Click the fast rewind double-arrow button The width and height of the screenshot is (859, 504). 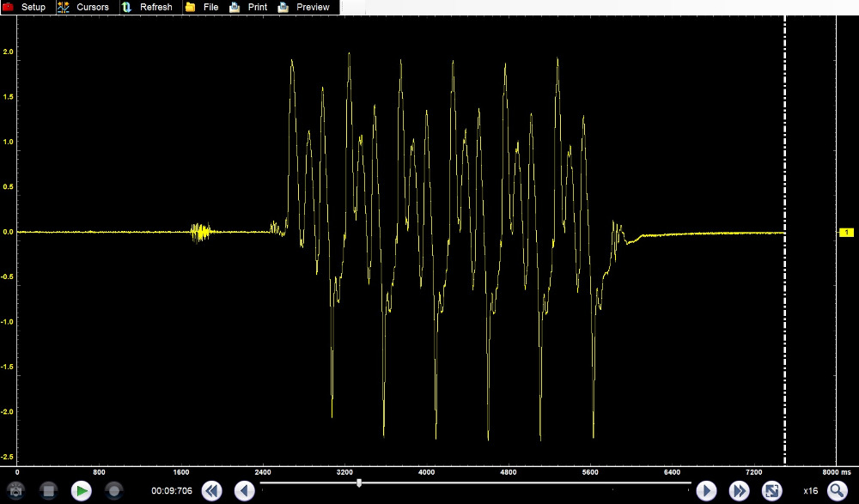coord(211,491)
